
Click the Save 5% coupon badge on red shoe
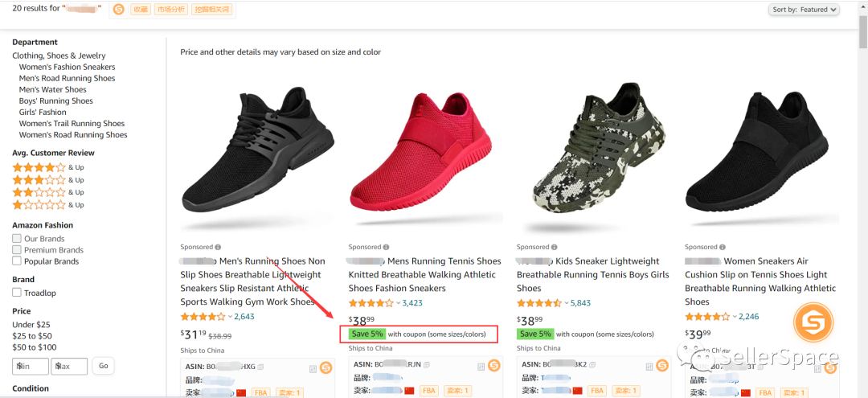coord(366,334)
